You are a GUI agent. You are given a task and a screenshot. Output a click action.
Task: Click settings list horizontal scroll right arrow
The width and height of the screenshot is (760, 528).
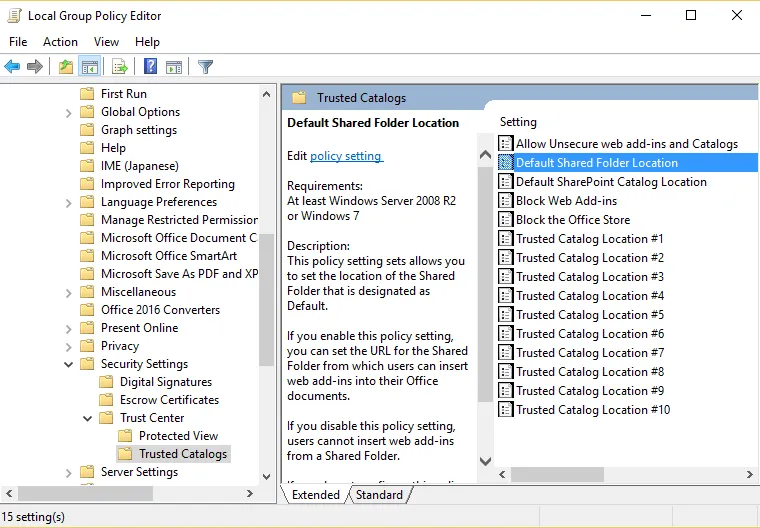pyautogui.click(x=750, y=474)
